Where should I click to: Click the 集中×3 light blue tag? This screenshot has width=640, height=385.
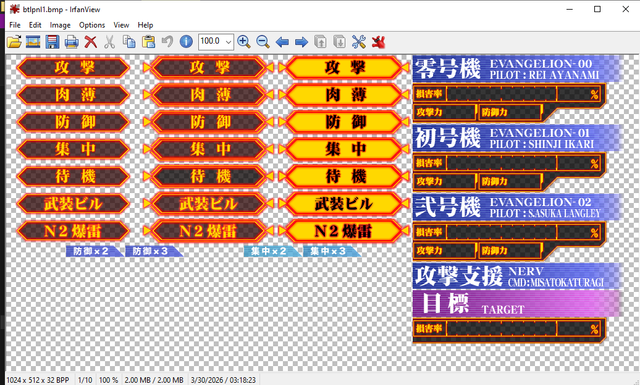(331, 251)
